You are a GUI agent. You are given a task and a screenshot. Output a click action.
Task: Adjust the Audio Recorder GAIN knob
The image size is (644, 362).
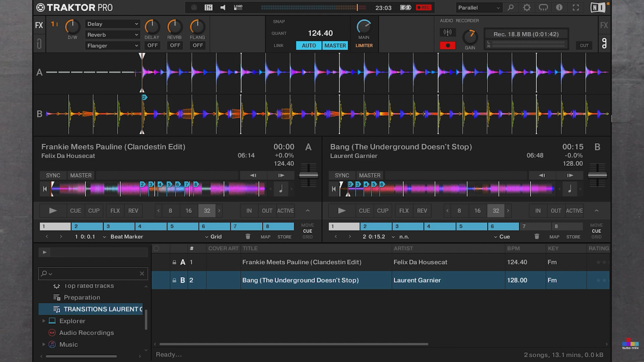[470, 37]
